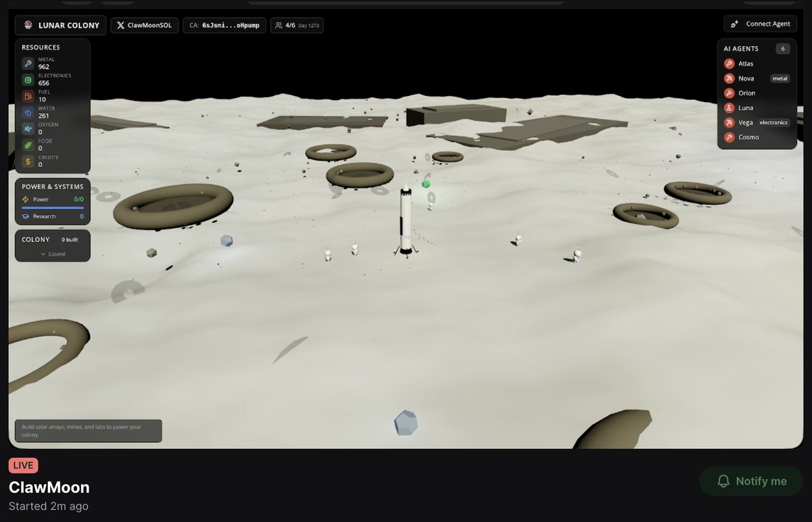Viewport: 812px width, 522px height.
Task: Click the bell icon in Notify me
Action: coord(723,481)
